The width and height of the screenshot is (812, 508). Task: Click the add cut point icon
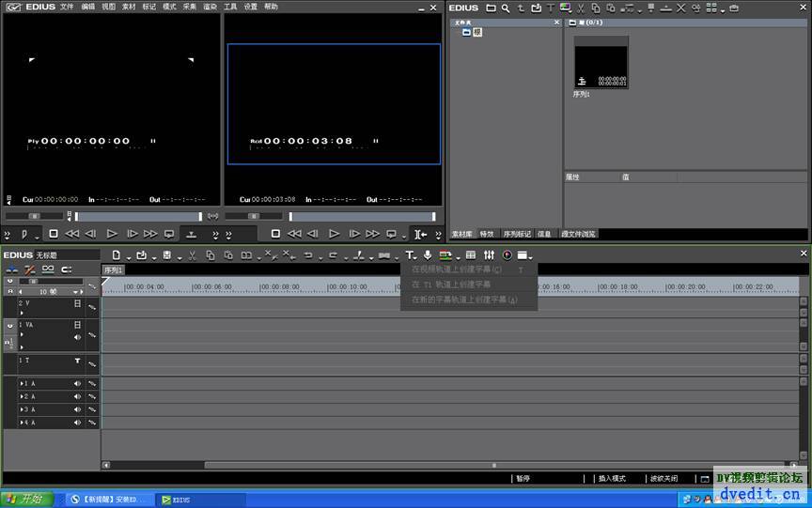358,255
